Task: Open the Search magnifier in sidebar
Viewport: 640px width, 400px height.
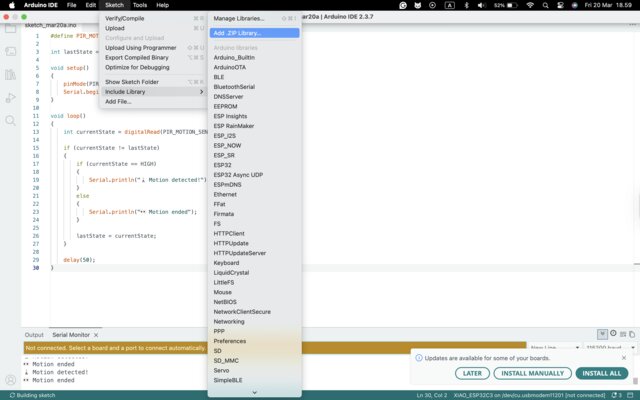Action: 11,121
